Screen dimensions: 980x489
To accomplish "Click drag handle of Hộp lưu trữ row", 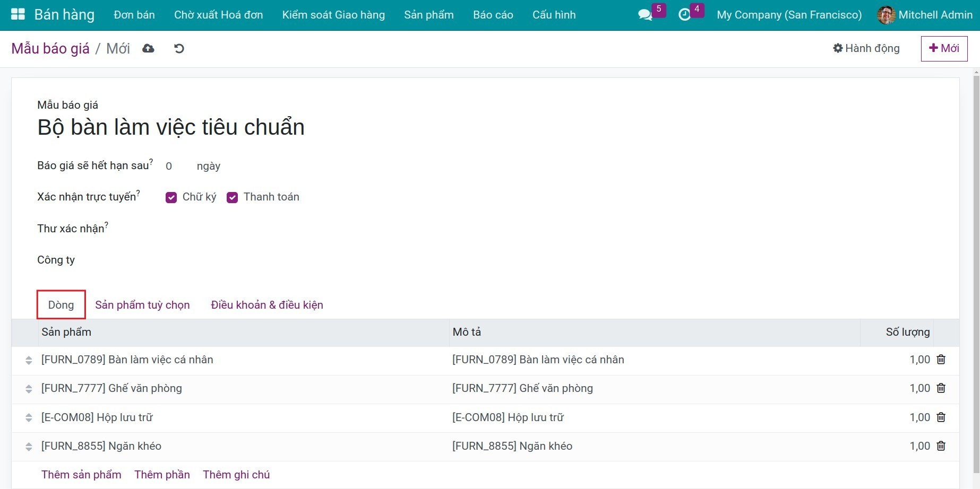I will pos(29,418).
